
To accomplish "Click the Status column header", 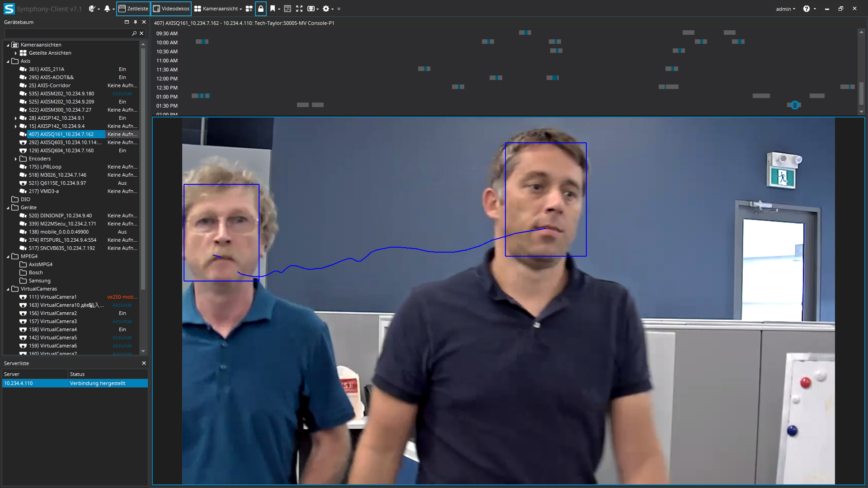I will tap(108, 374).
